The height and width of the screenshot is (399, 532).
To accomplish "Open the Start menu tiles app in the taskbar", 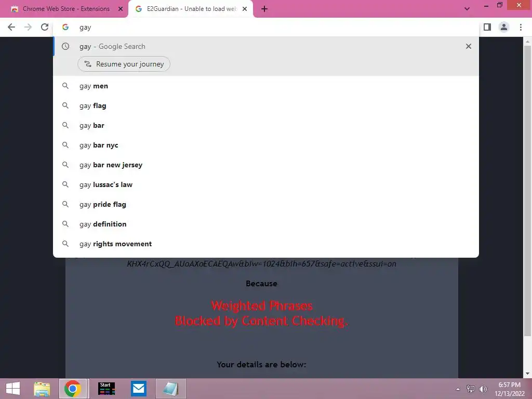I will [x=107, y=389].
